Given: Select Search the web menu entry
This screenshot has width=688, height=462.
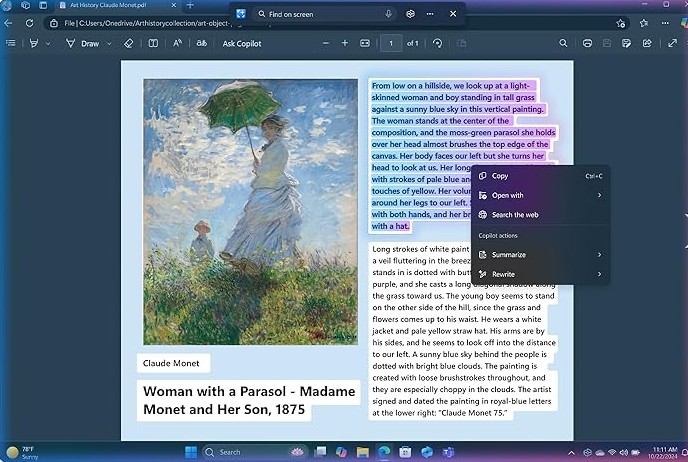Looking at the screenshot, I should 514,215.
